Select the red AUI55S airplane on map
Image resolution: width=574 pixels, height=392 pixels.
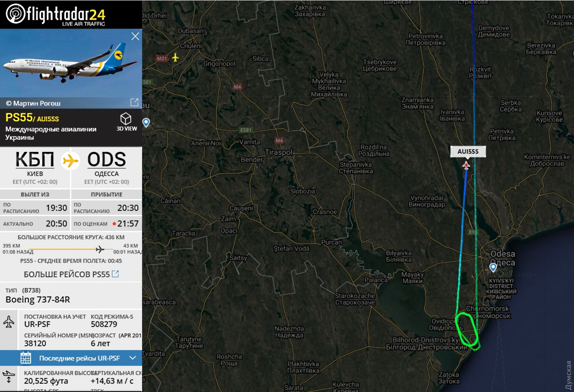(466, 165)
